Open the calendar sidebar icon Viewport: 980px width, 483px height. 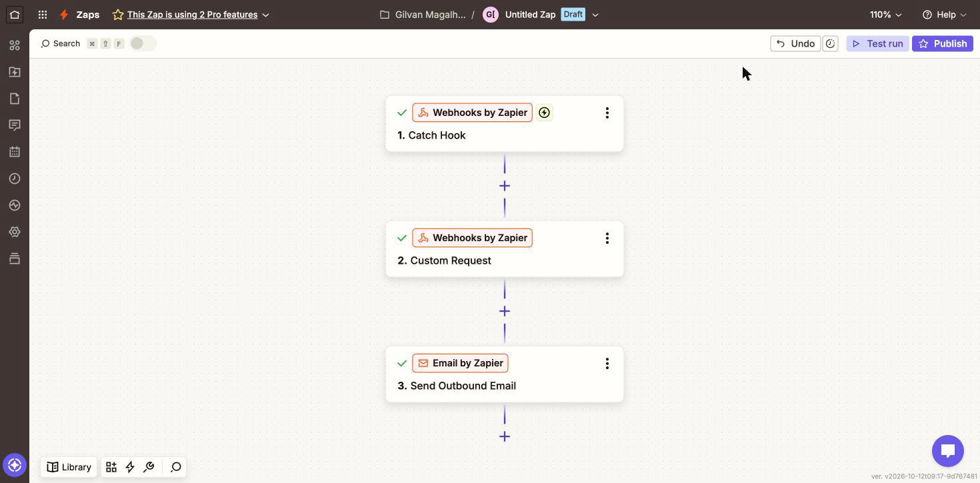pos(15,152)
